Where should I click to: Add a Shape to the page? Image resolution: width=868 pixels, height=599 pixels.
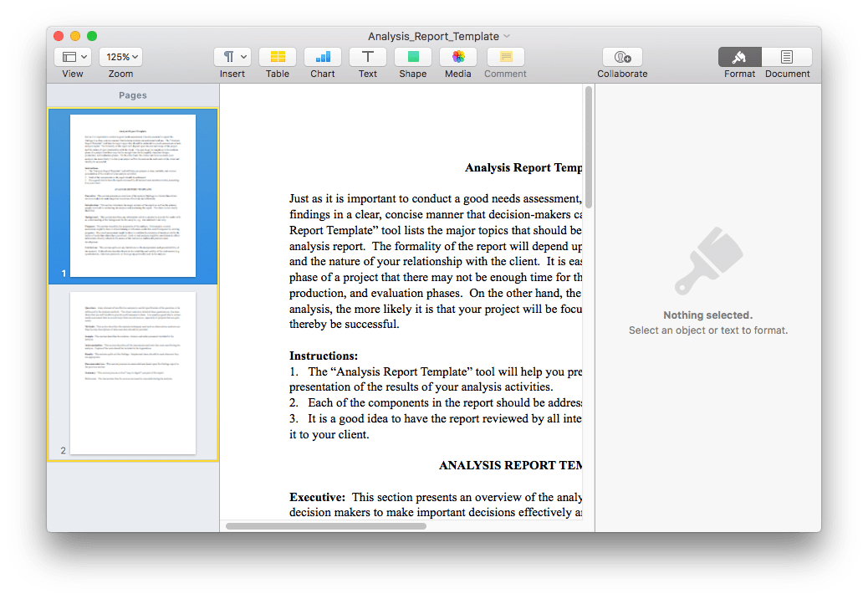[412, 57]
